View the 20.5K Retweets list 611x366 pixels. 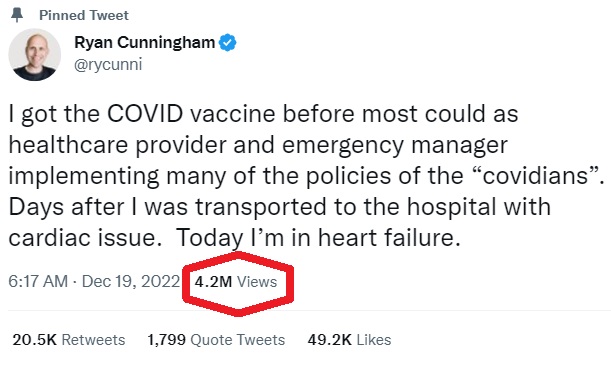(x=69, y=340)
